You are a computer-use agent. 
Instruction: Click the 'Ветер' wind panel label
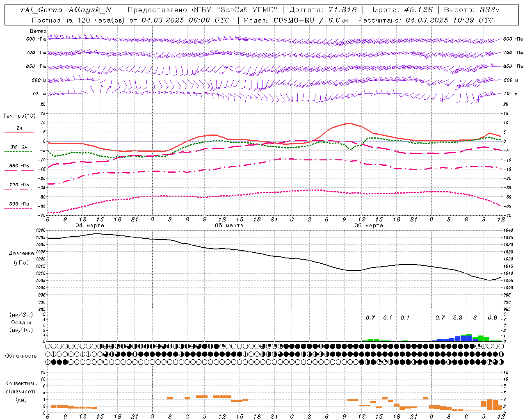pyautogui.click(x=38, y=31)
